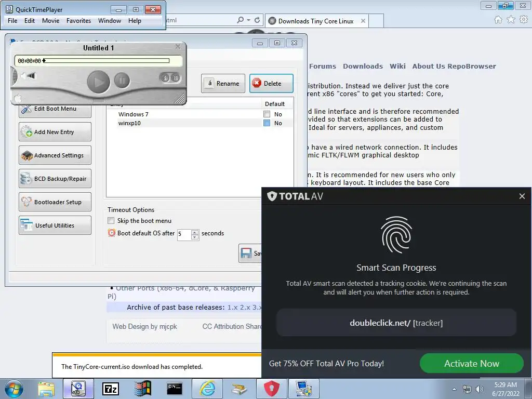The image size is (532, 399).
Task: Click the Save Settings button in EasyBCD
Action: pyautogui.click(x=250, y=253)
